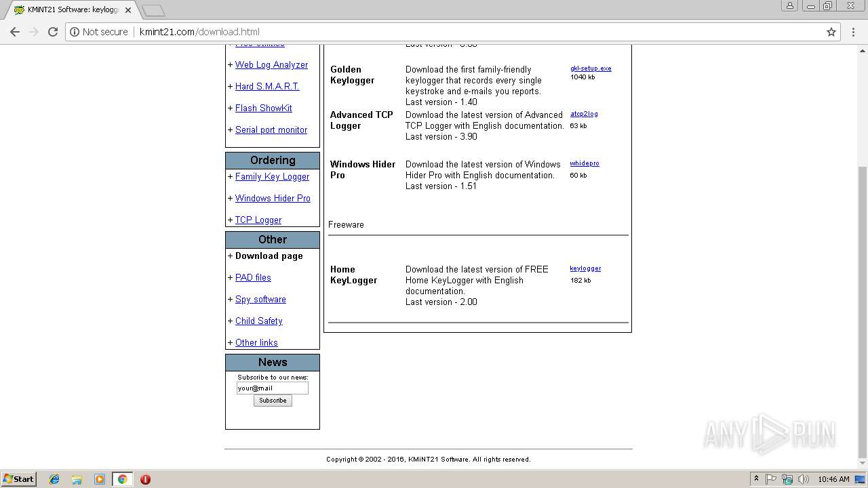Open the PAD files link
The width and height of the screenshot is (868, 488).
click(x=253, y=278)
